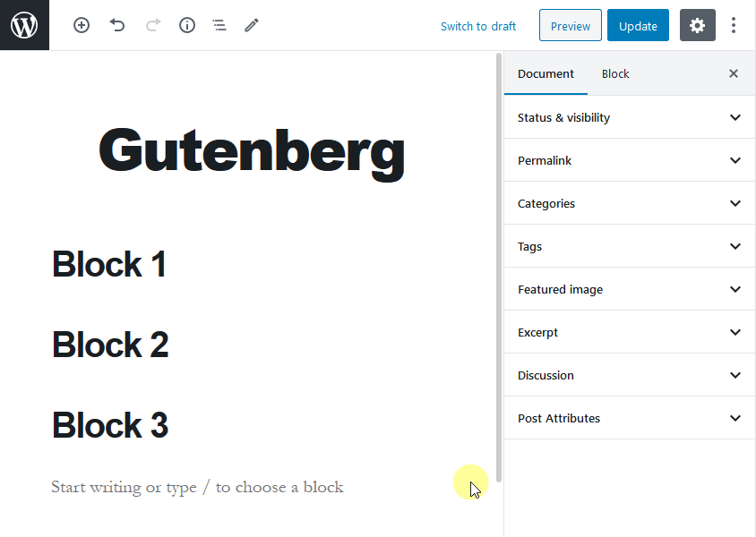Screen dimensions: 756x537
Task: Expand the Permalink section
Action: pyautogui.click(x=629, y=160)
